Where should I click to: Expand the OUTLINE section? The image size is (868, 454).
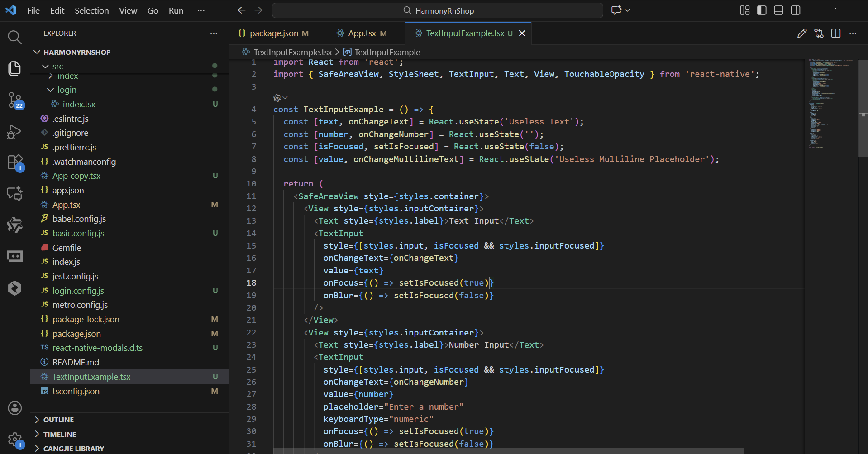[x=58, y=420]
